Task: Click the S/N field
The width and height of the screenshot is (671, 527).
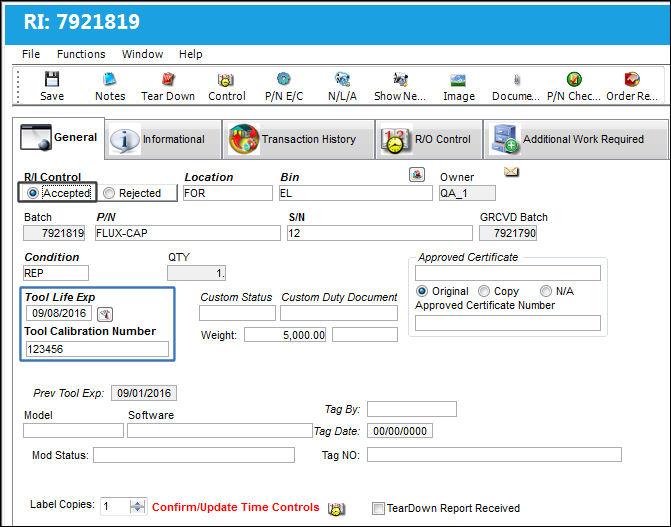Action: (x=380, y=233)
